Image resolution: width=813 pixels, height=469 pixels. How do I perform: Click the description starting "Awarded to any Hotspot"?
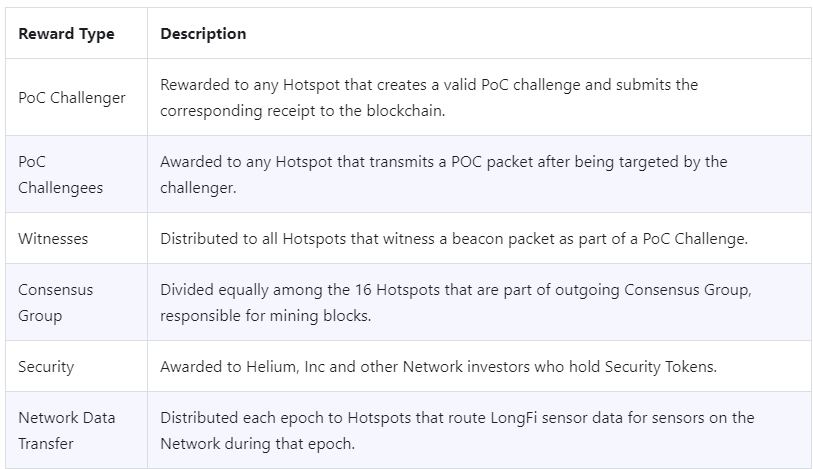[x=443, y=174]
